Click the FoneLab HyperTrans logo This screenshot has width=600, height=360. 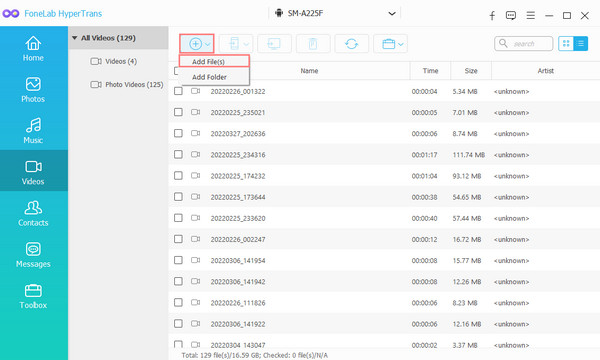tap(11, 14)
